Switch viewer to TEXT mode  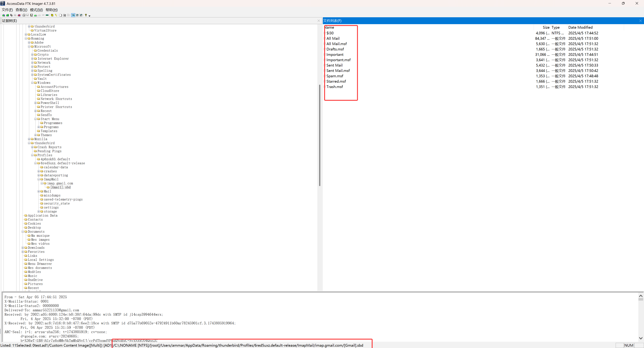[77, 15]
